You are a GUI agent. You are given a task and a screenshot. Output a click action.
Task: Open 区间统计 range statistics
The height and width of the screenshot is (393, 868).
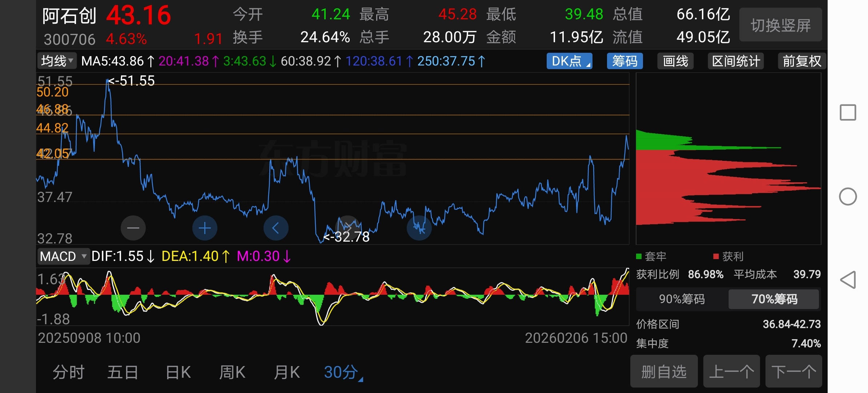(x=736, y=61)
